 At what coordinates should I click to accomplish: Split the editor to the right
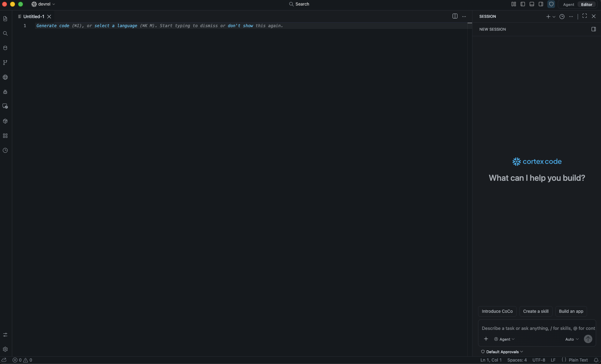click(455, 16)
